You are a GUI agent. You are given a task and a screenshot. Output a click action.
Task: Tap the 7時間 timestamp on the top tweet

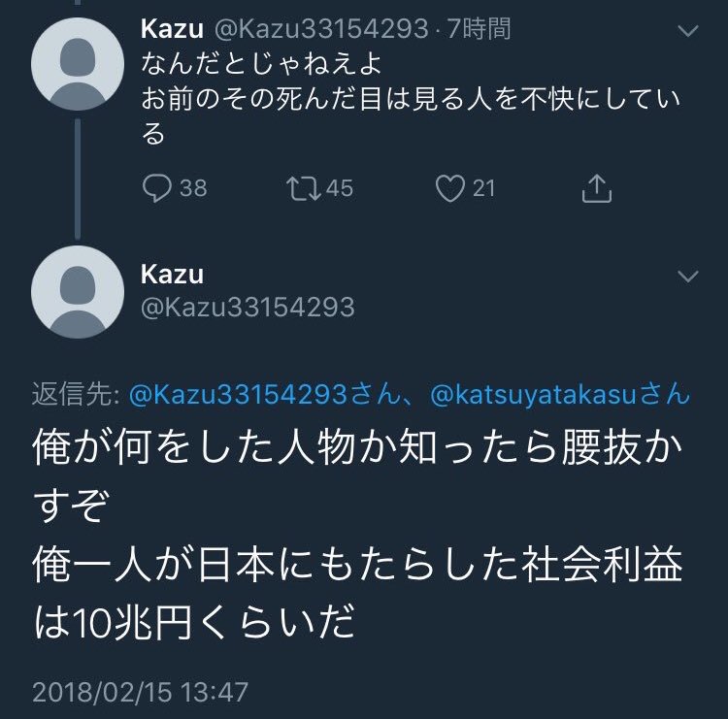point(475,30)
